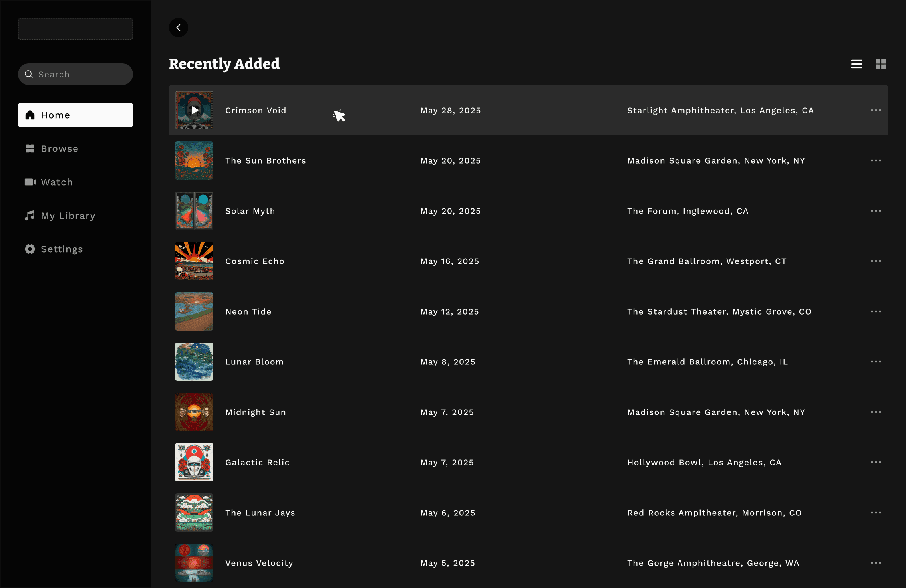
Task: Open more options for Crimson Void
Action: (876, 110)
